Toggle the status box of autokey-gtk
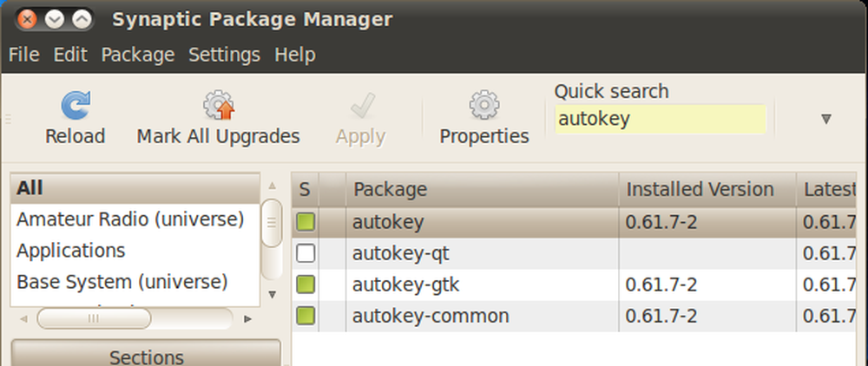The image size is (868, 366). 305,284
